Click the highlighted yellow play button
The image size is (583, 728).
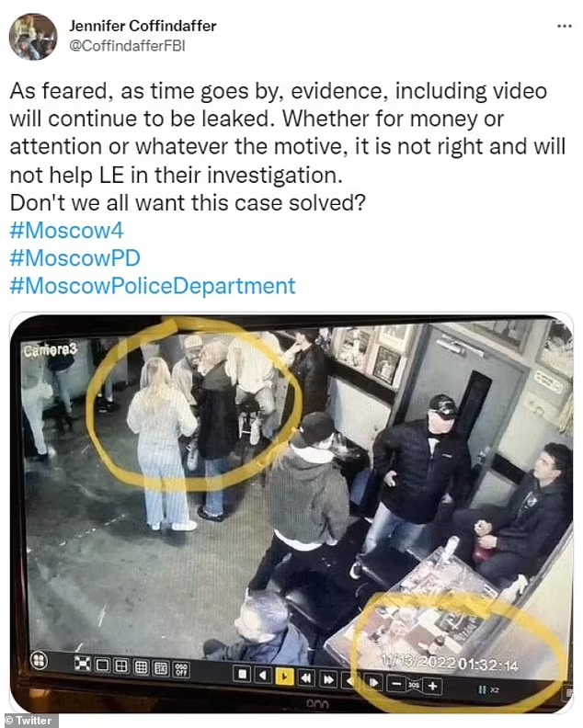point(284,677)
